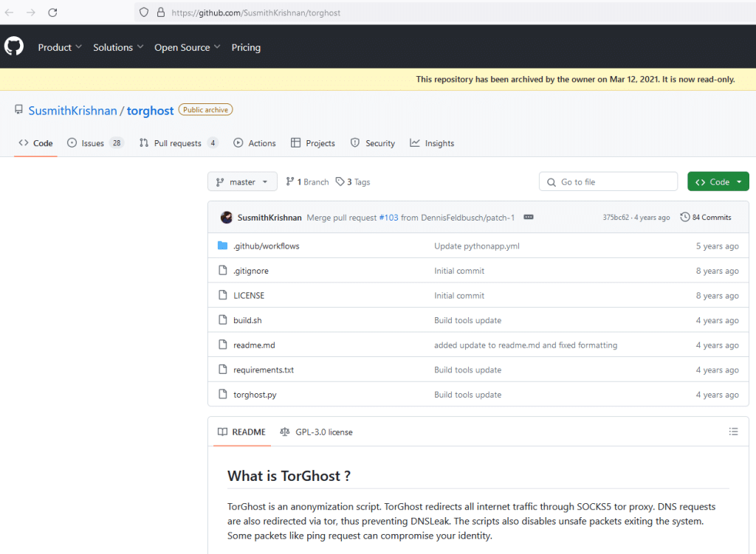The width and height of the screenshot is (756, 554).
Task: Reload the page with the refresh icon
Action: point(52,13)
